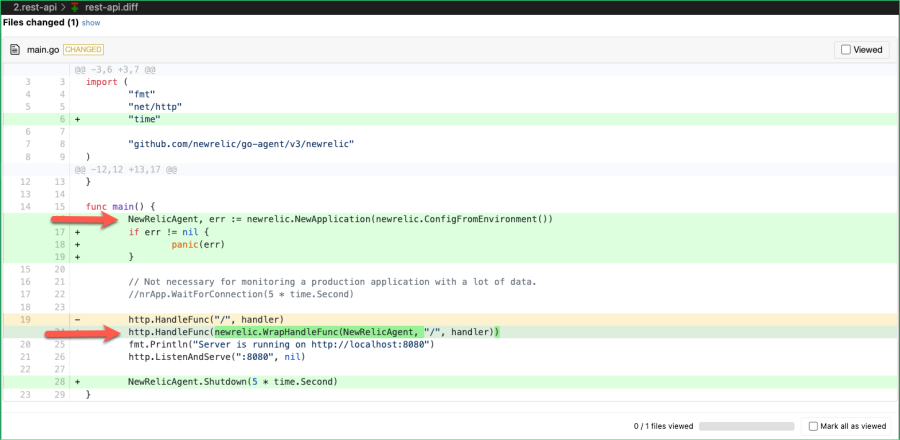The image size is (900, 440).
Task: Click the diff icon beside rest-api.diff
Action: point(75,7)
